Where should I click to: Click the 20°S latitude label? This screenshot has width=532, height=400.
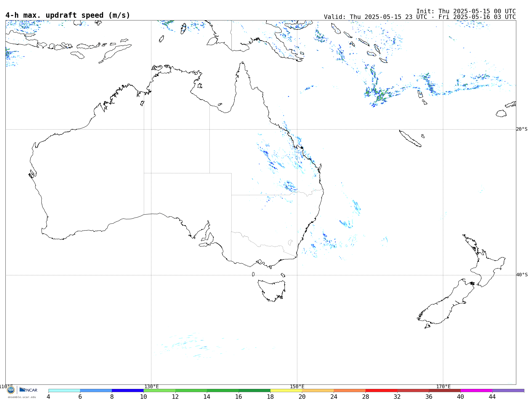(522, 129)
